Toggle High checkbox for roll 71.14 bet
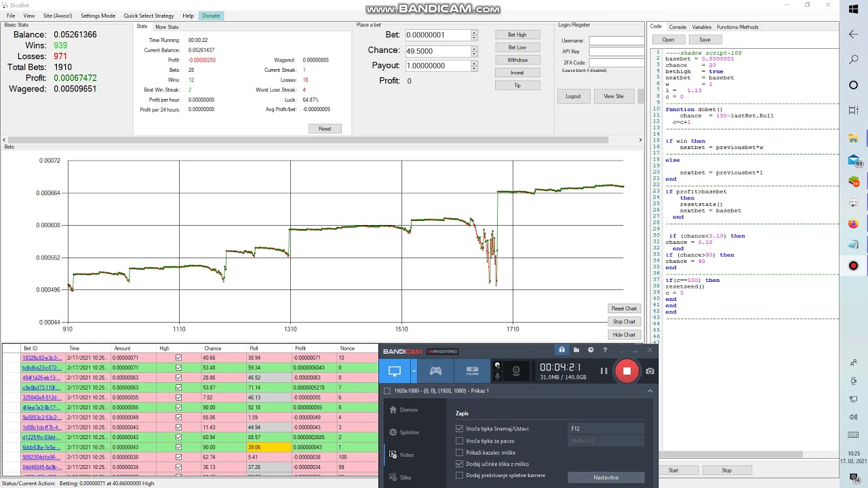 (178, 388)
